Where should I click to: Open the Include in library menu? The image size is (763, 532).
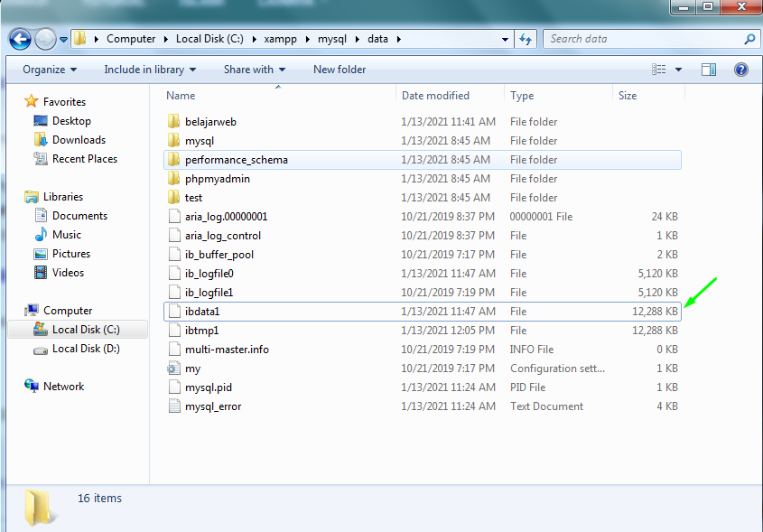click(x=150, y=70)
